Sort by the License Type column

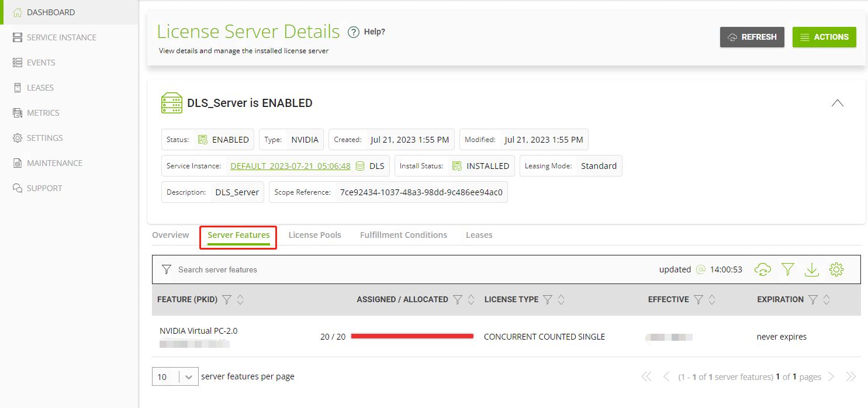click(x=561, y=300)
